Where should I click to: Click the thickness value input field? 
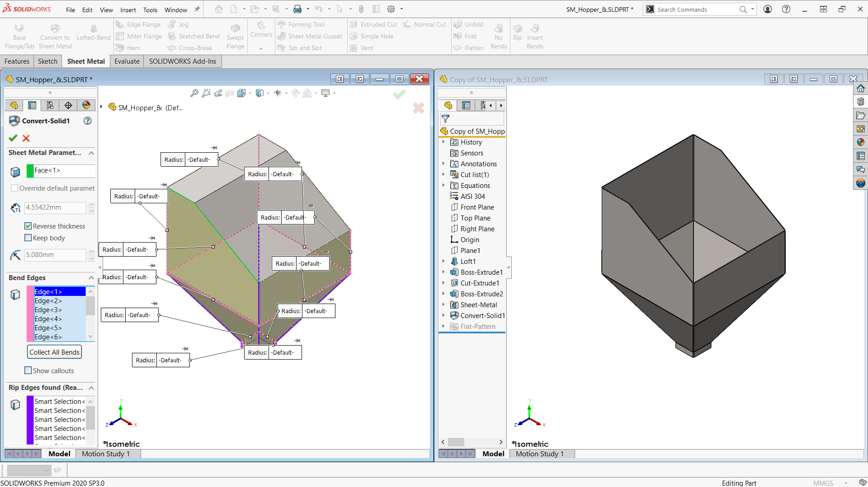(55, 207)
